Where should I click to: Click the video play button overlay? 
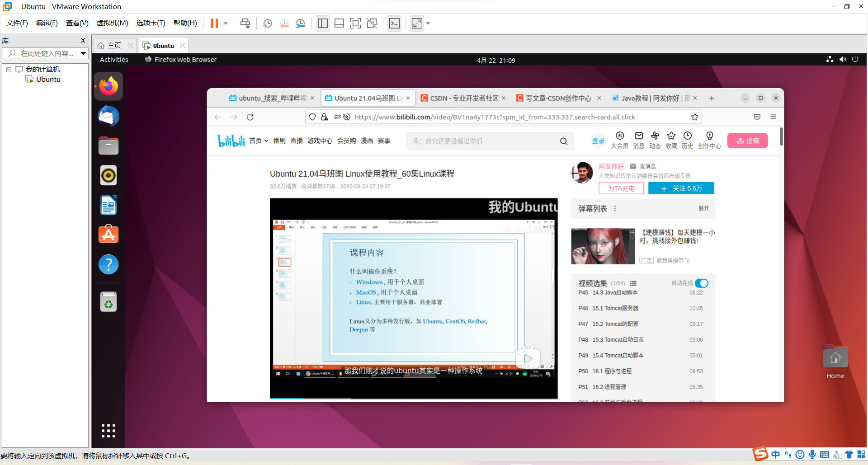coord(528,359)
